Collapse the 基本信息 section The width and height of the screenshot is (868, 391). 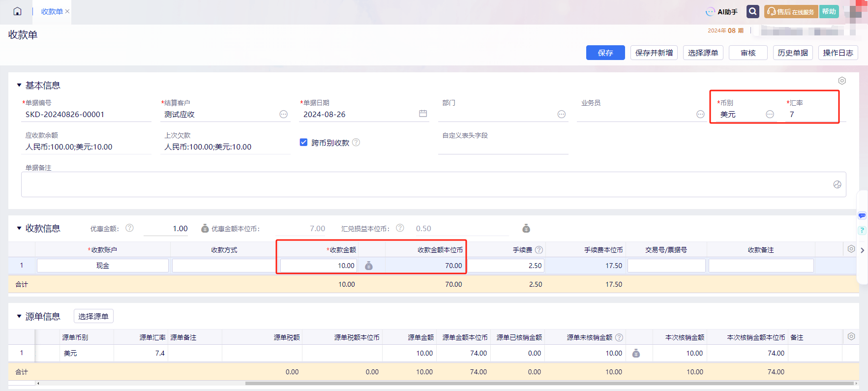pos(19,85)
